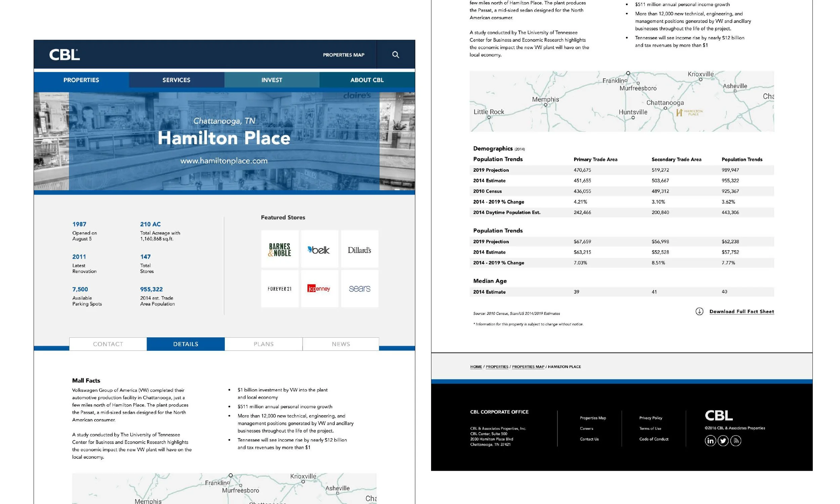Open footer Careers link
This screenshot has width=840, height=504.
click(586, 429)
